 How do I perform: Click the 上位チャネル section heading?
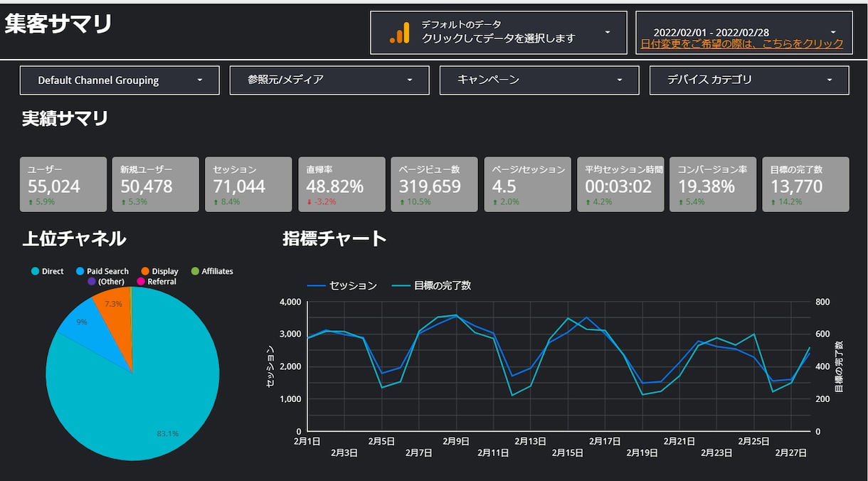pos(74,238)
